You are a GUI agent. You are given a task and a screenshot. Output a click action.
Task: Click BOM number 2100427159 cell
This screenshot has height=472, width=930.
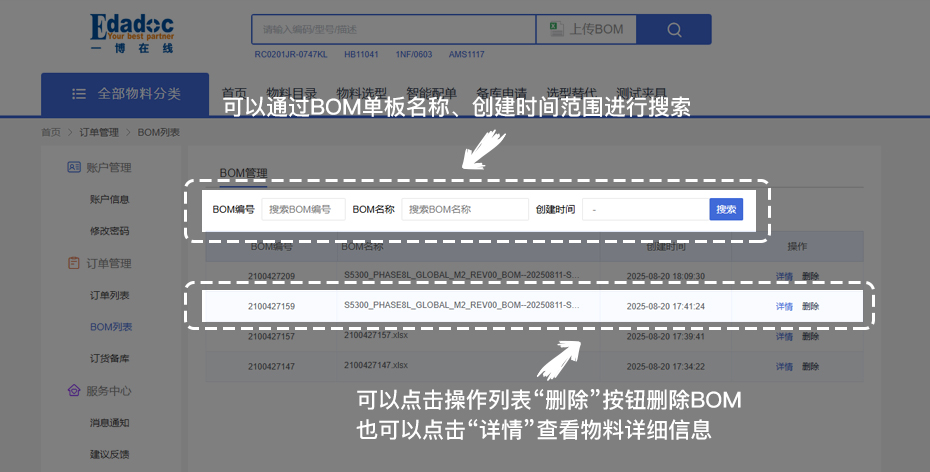tap(271, 307)
